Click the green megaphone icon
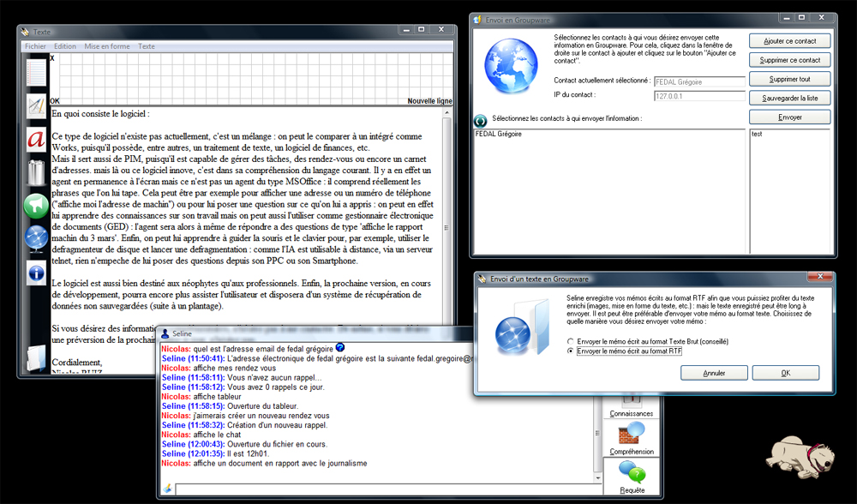Image resolution: width=857 pixels, height=504 pixels. coord(36,206)
